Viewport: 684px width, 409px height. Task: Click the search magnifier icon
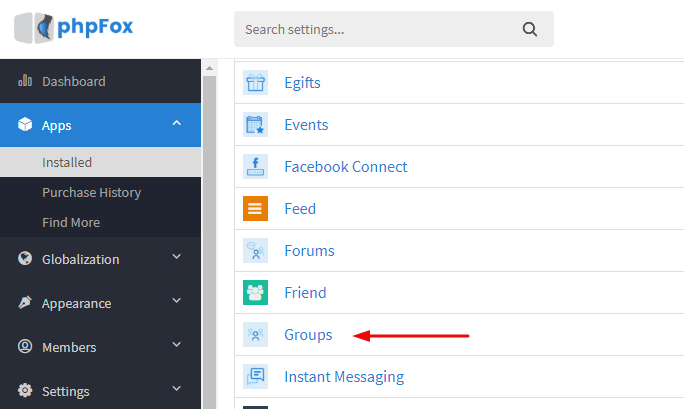pos(529,30)
